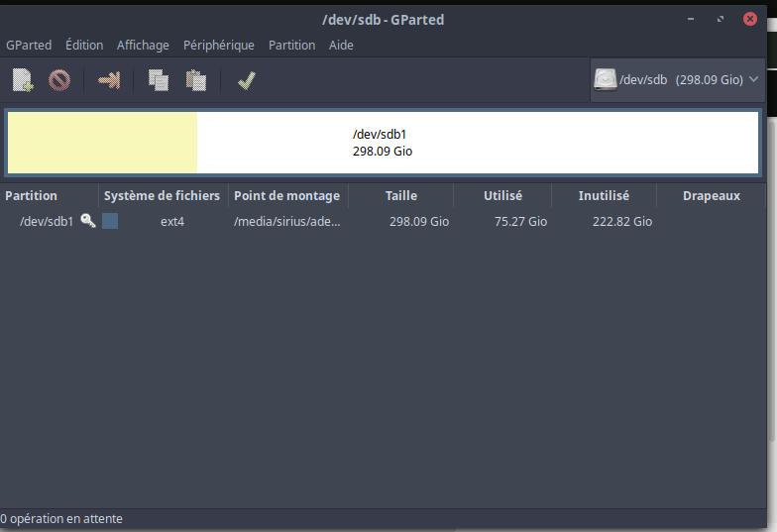The height and width of the screenshot is (532, 777).
Task: Open the Aide menu
Action: 341,45
